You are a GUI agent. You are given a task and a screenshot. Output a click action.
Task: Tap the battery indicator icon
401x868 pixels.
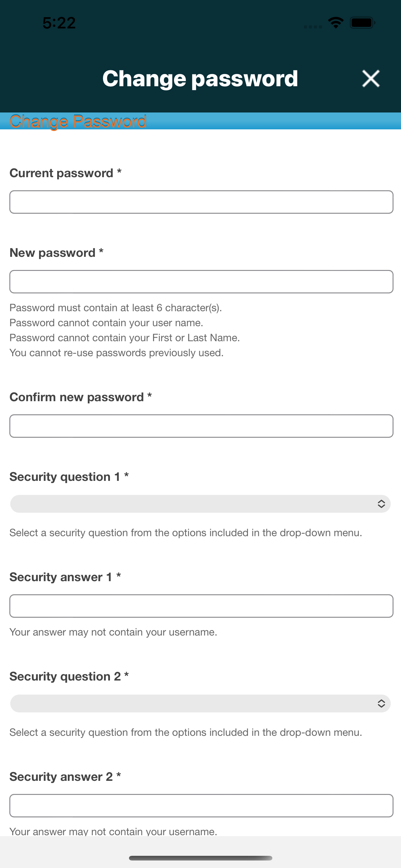point(363,23)
